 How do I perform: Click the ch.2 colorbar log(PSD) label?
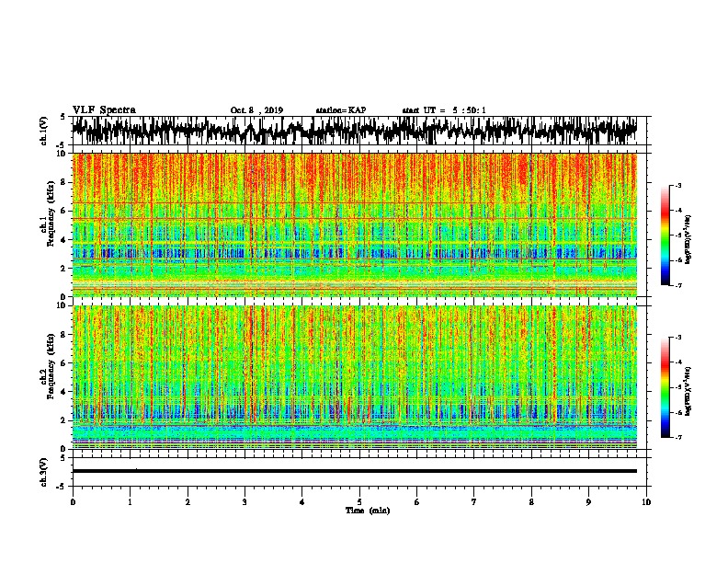coord(688,391)
